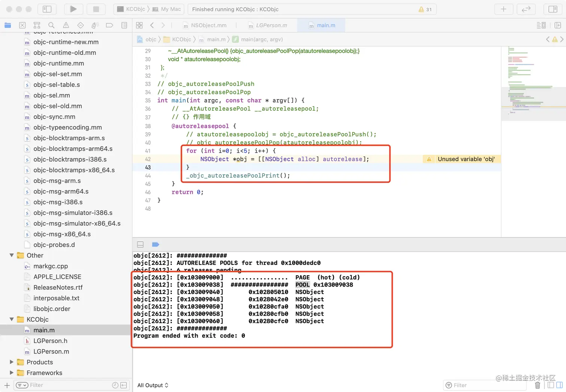Click the Finished running KCObjc status
Image resolution: width=566 pixels, height=392 pixels.
[235, 9]
